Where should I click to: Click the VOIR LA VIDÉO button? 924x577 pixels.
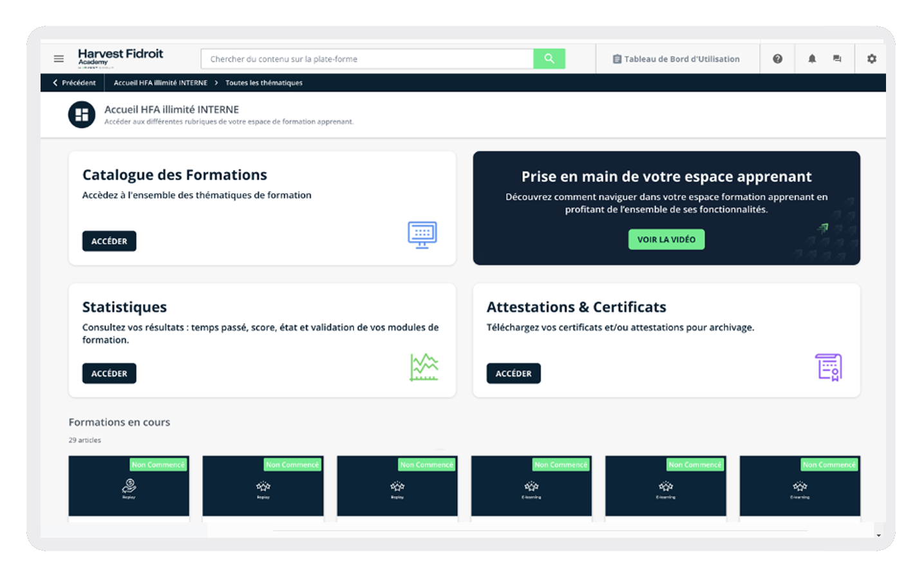pyautogui.click(x=666, y=240)
